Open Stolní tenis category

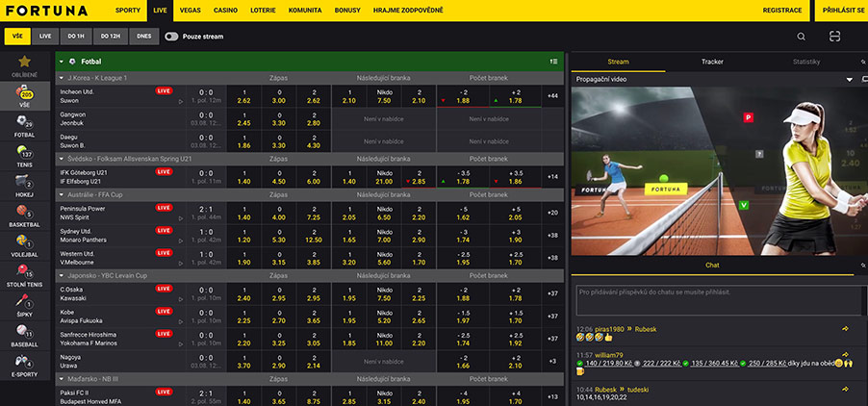pyautogui.click(x=24, y=276)
